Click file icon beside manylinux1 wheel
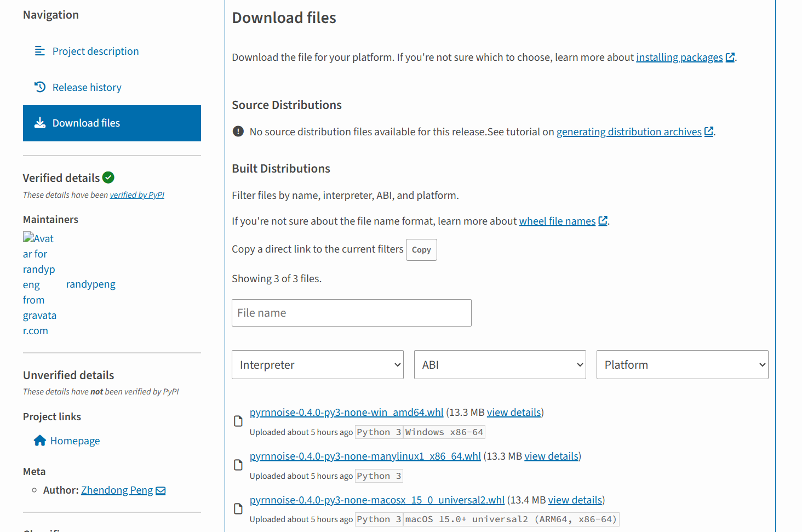Screen dimensions: 802x532 click(238, 465)
